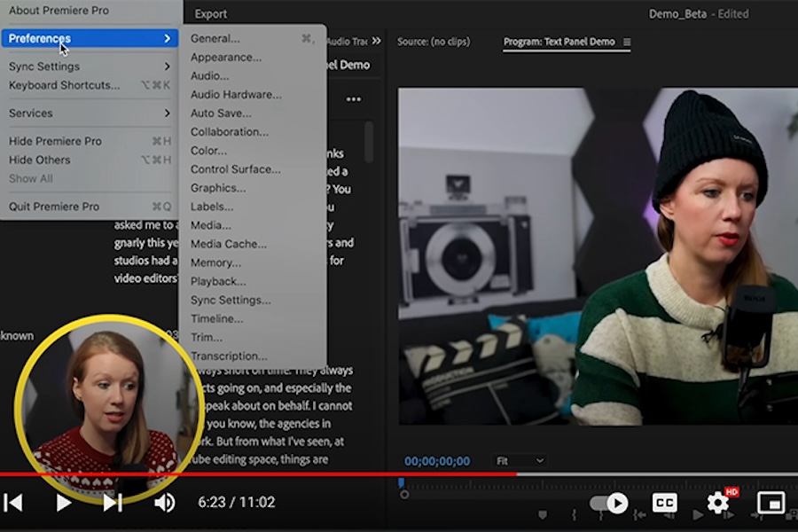The height and width of the screenshot is (532, 798).
Task: Click the Export tab
Action: tap(211, 14)
